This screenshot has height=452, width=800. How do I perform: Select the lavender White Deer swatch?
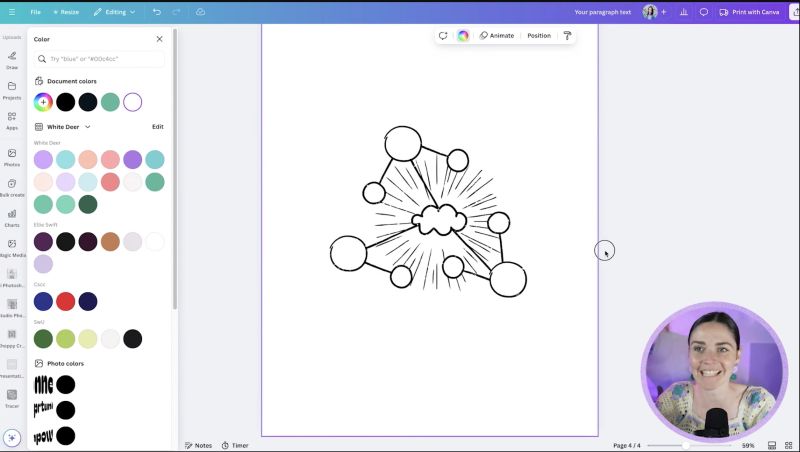43,160
